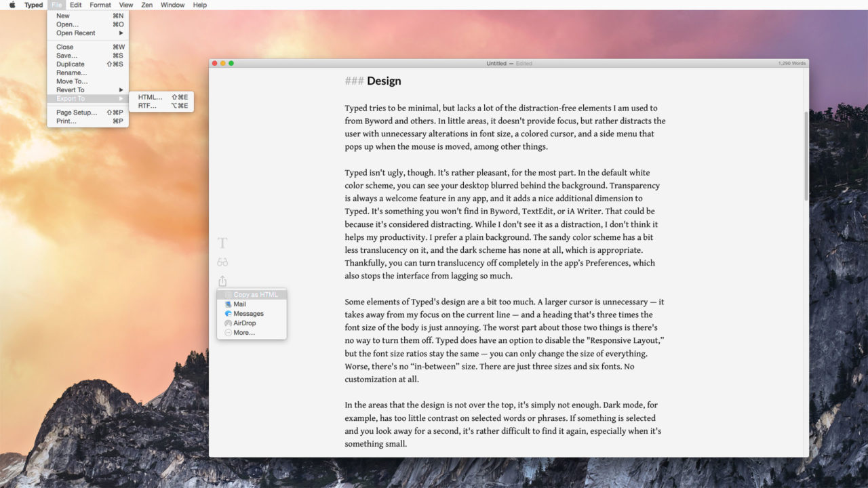Click the Mail icon in share popup

(228, 304)
